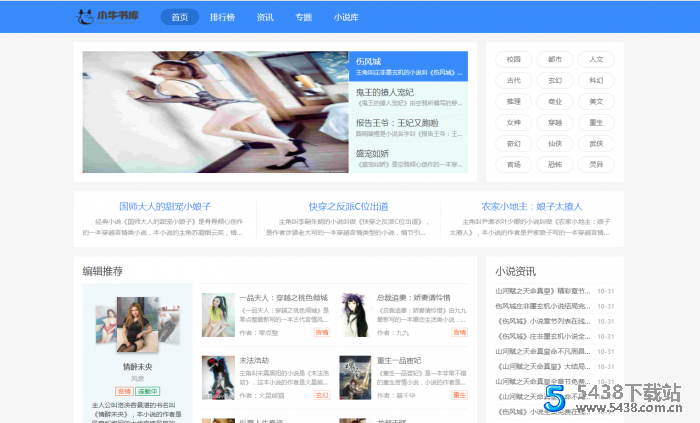Click the green 连载中 status tag
700x423 pixels.
tap(148, 391)
